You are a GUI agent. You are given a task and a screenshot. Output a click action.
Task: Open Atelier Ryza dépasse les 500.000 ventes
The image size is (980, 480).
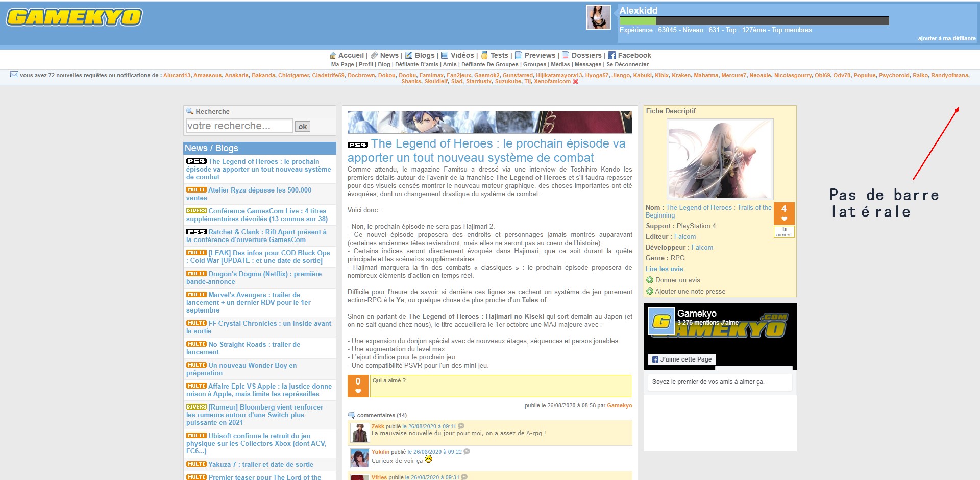click(x=249, y=194)
